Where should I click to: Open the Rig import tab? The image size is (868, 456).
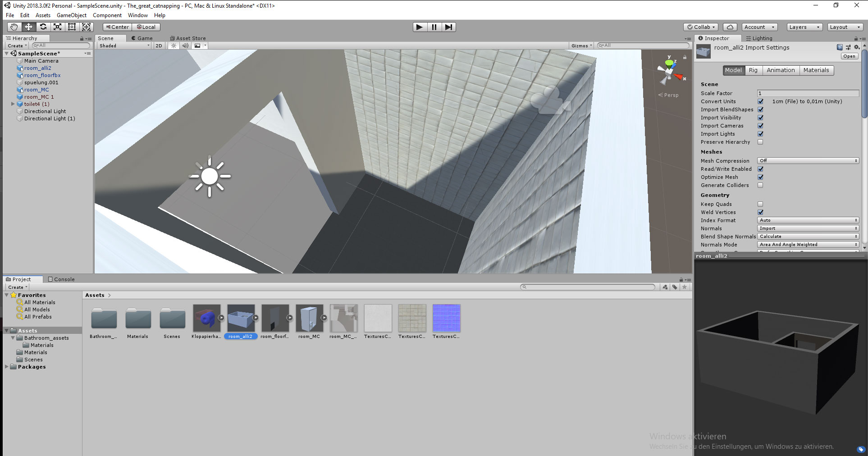point(753,70)
